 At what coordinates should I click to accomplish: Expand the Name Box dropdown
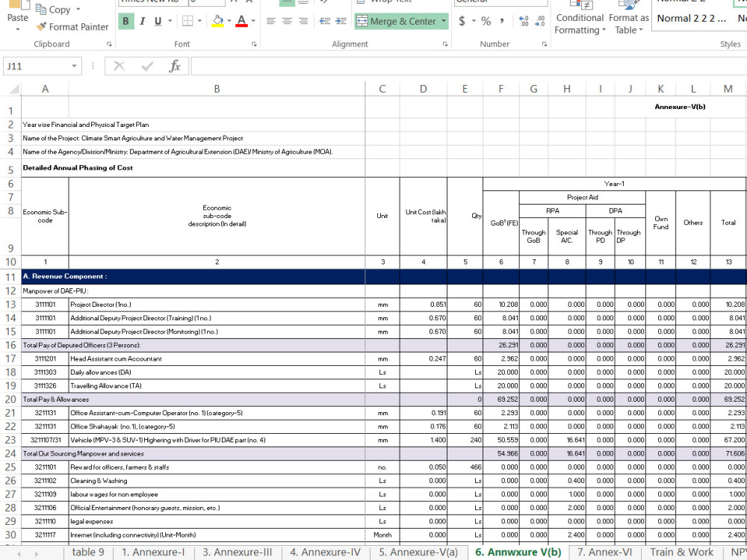[74, 66]
